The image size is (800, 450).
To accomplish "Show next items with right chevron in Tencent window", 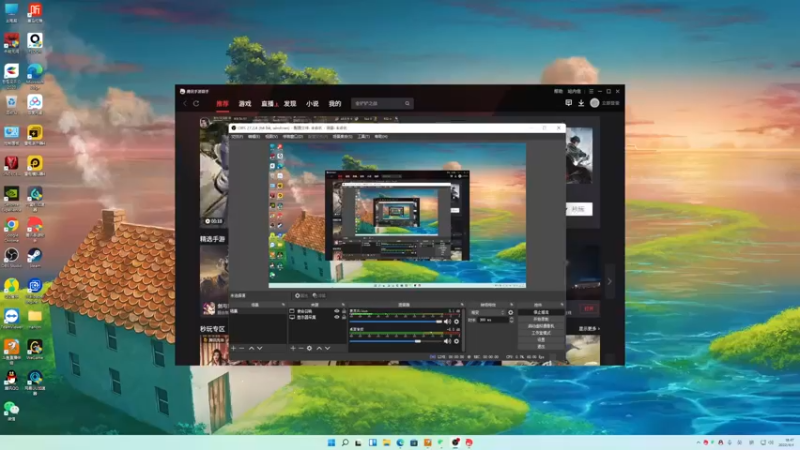I will pos(609,281).
